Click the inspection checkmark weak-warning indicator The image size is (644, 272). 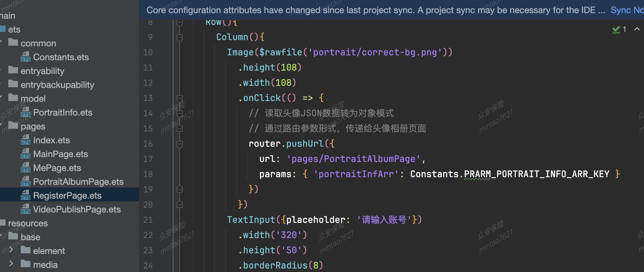616,30
